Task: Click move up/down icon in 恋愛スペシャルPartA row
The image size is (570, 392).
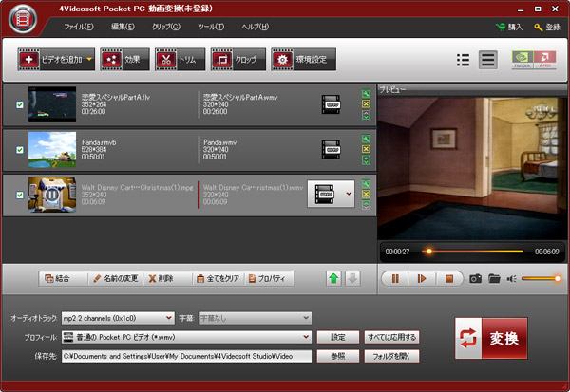Action: pyautogui.click(x=366, y=115)
